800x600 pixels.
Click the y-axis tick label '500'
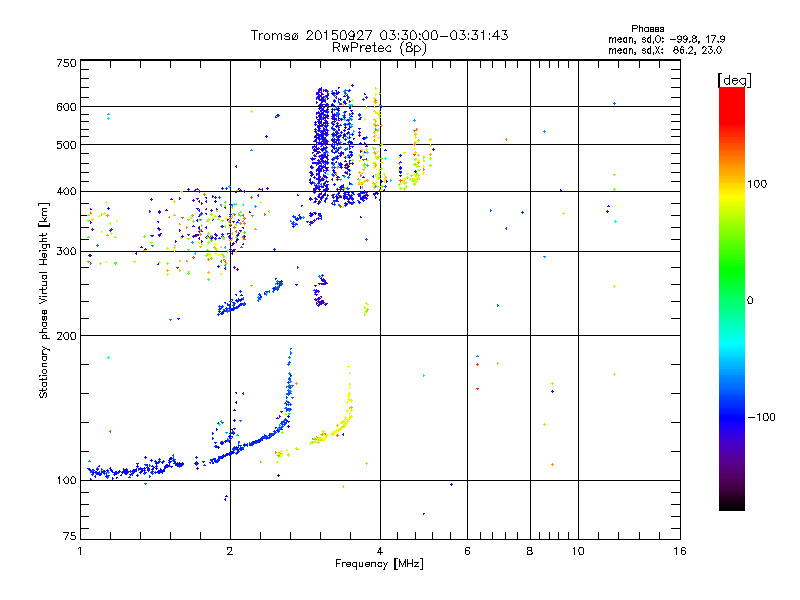pos(67,145)
